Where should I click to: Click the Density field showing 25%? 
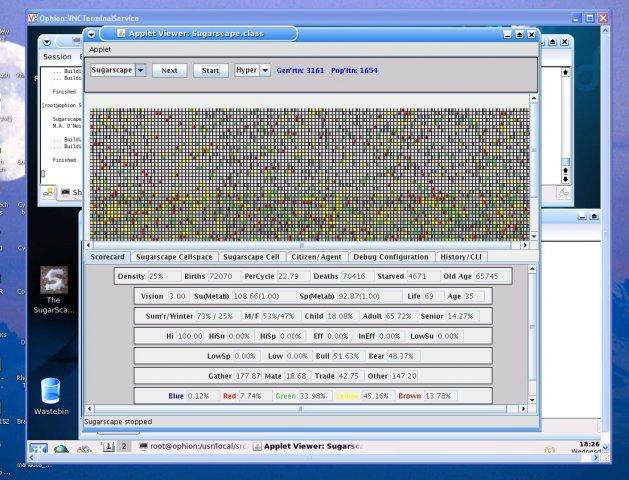click(x=164, y=276)
